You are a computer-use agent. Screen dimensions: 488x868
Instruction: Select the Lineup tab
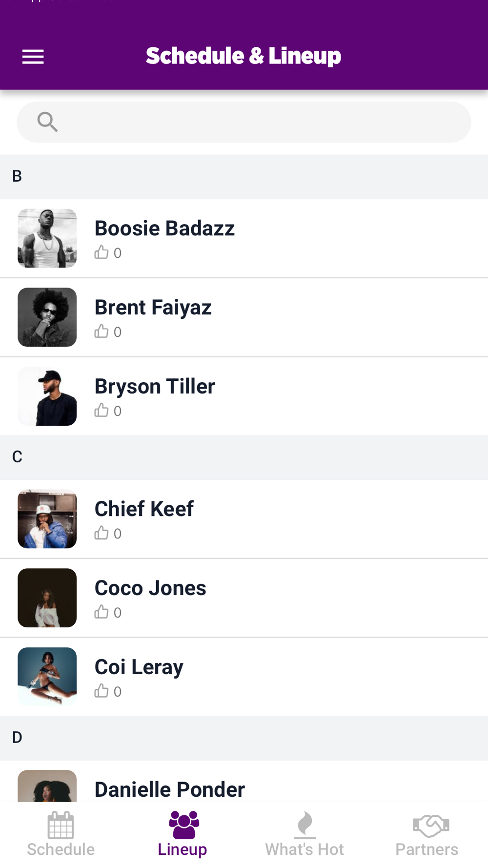183,835
